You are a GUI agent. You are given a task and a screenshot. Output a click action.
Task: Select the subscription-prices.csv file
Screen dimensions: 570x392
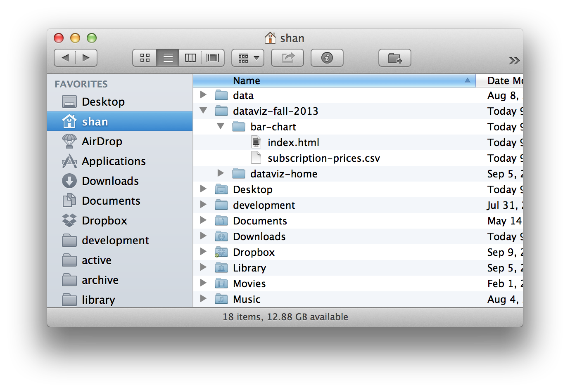pos(323,158)
